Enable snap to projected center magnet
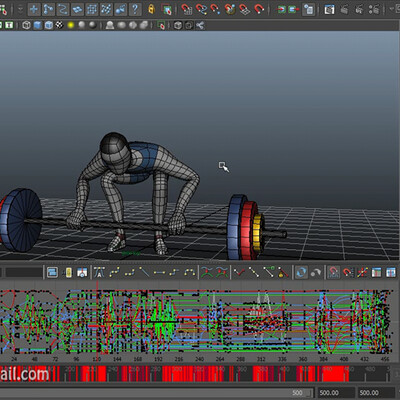This screenshot has width=400, height=400. 230,9
